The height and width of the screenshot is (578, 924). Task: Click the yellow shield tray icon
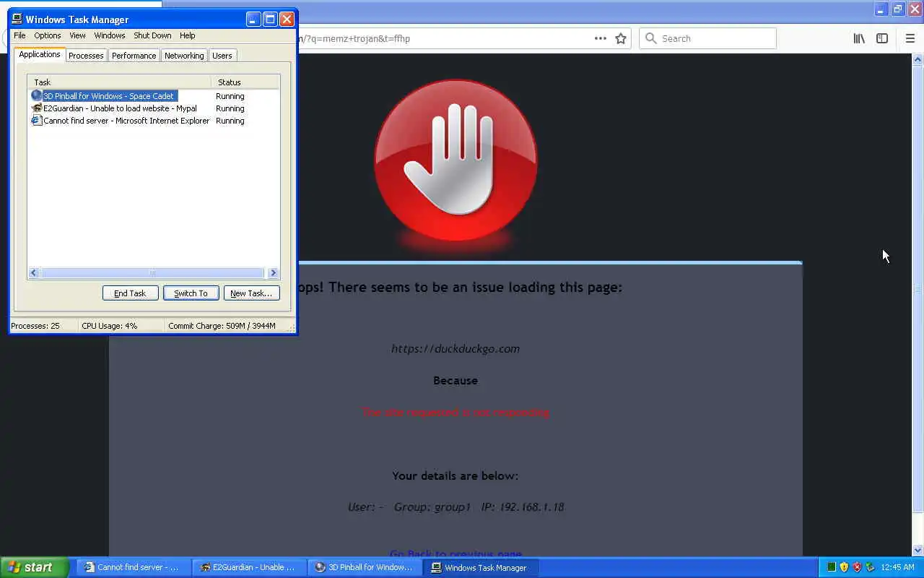click(844, 567)
